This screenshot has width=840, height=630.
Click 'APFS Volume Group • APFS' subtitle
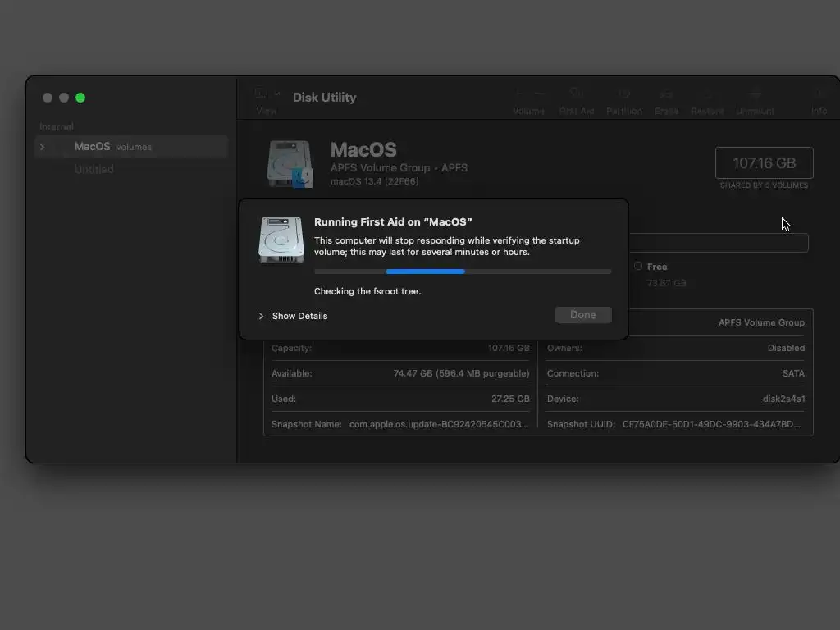pyautogui.click(x=399, y=167)
